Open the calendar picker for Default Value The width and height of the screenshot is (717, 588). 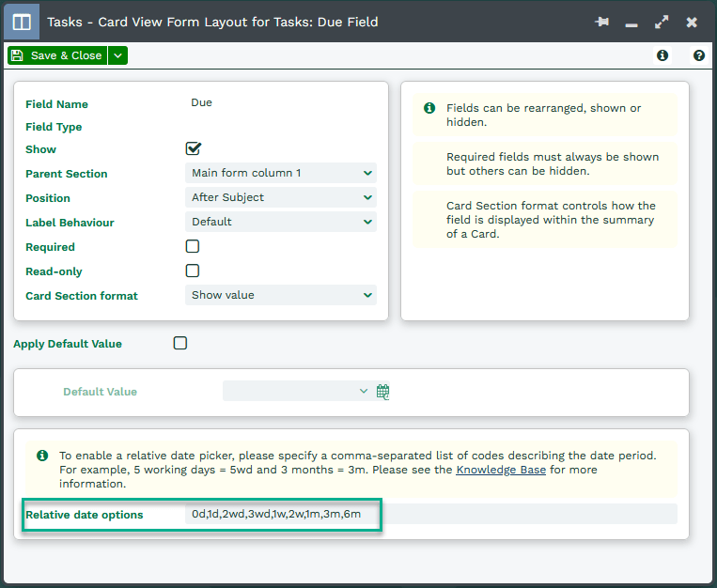382,392
